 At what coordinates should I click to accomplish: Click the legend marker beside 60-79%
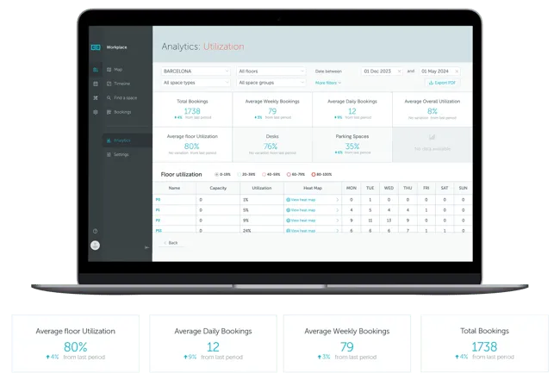point(289,175)
